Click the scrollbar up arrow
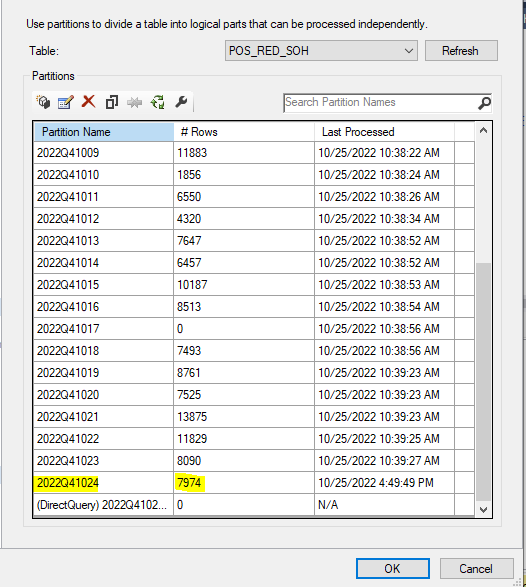The height and width of the screenshot is (587, 526). (483, 130)
